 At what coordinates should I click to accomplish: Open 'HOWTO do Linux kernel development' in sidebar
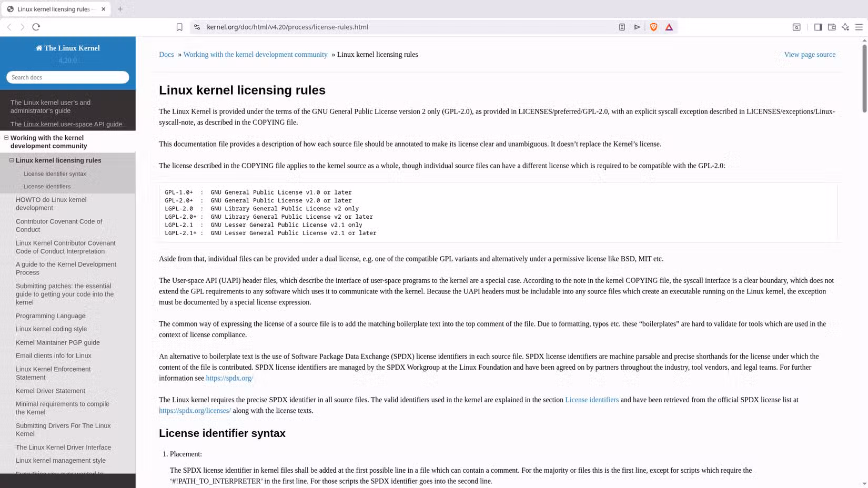51,204
